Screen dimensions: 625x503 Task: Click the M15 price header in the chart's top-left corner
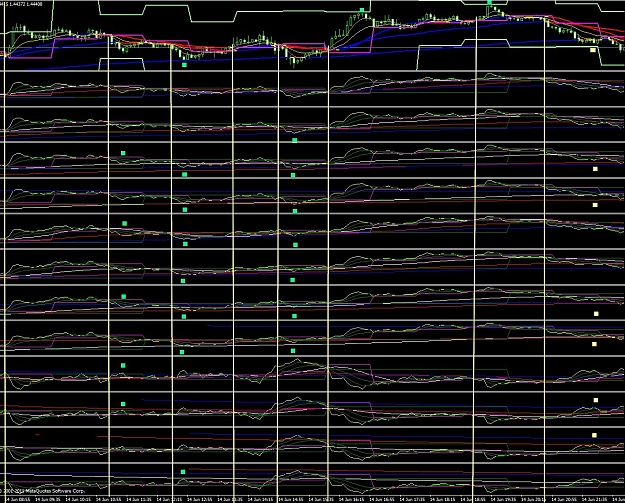21,4
